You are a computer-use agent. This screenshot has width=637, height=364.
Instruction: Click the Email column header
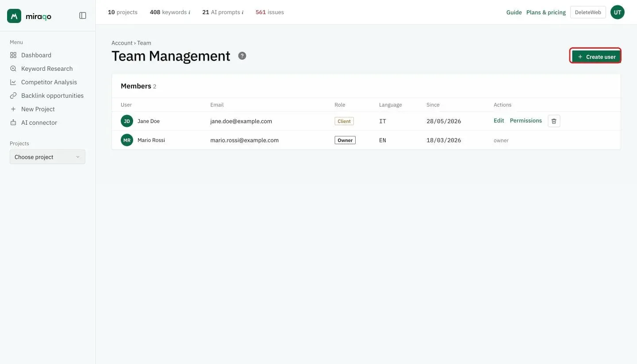coord(217,105)
